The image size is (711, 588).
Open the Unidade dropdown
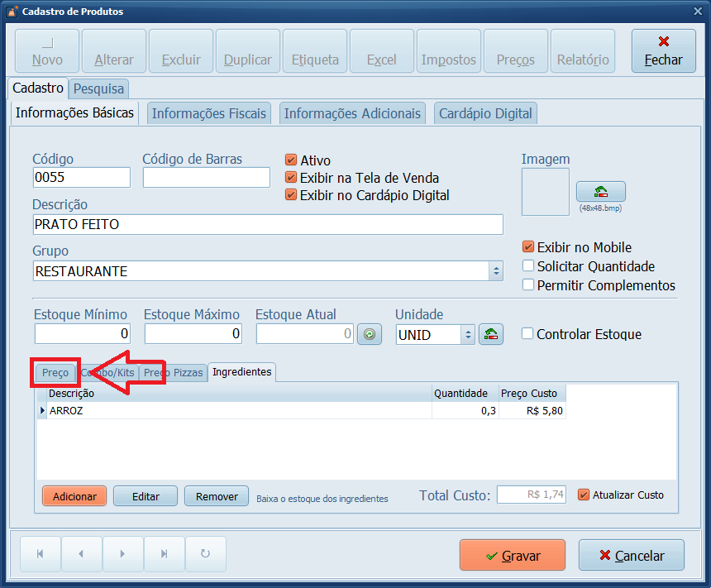[x=467, y=334]
